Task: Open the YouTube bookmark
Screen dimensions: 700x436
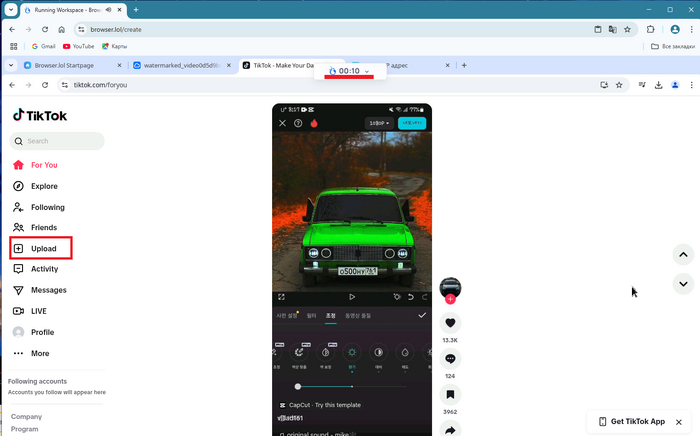Action: click(79, 46)
